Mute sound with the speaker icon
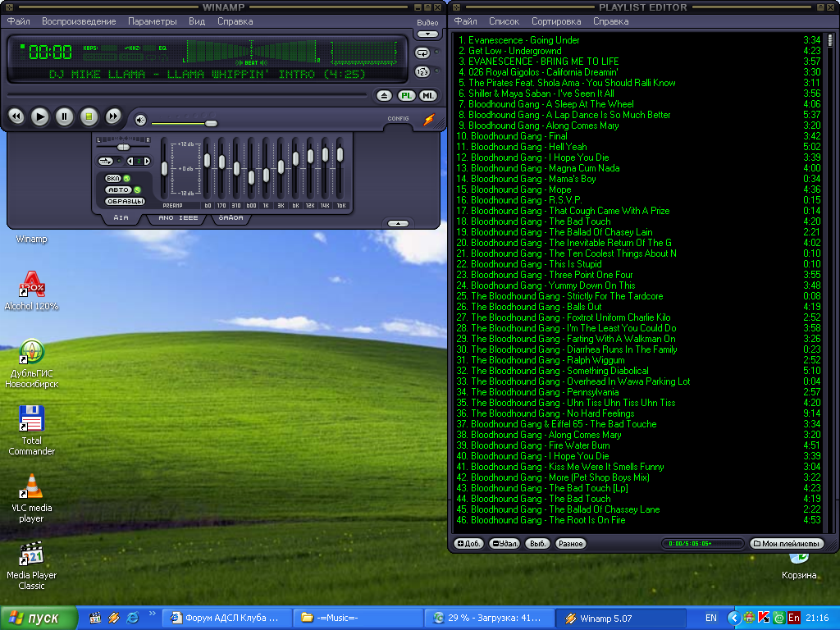The width and height of the screenshot is (840, 630). [141, 121]
